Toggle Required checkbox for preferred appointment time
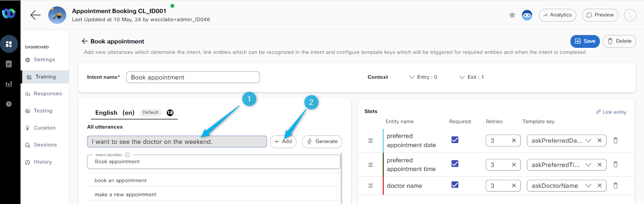This screenshot has width=644, height=204. click(455, 163)
